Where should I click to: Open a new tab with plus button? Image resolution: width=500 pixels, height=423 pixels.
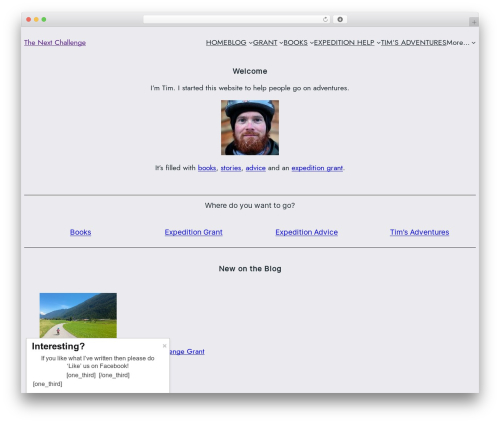474,22
